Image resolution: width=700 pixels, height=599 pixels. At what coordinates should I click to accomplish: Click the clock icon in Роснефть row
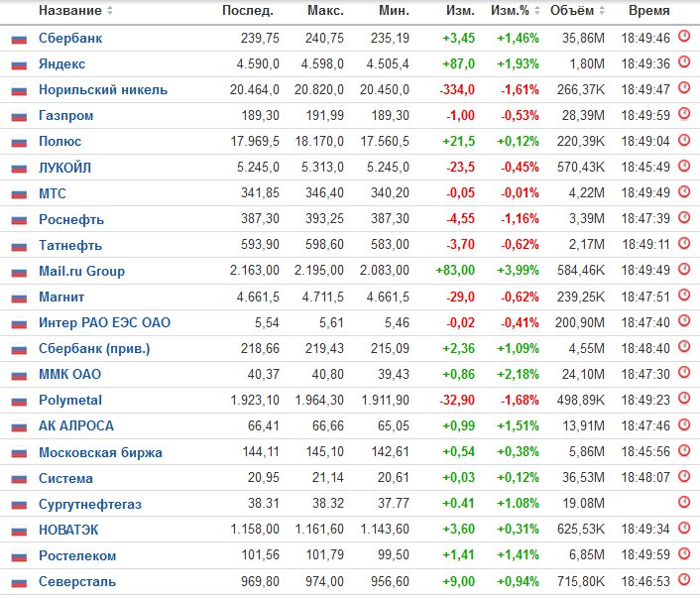pyautogui.click(x=684, y=217)
